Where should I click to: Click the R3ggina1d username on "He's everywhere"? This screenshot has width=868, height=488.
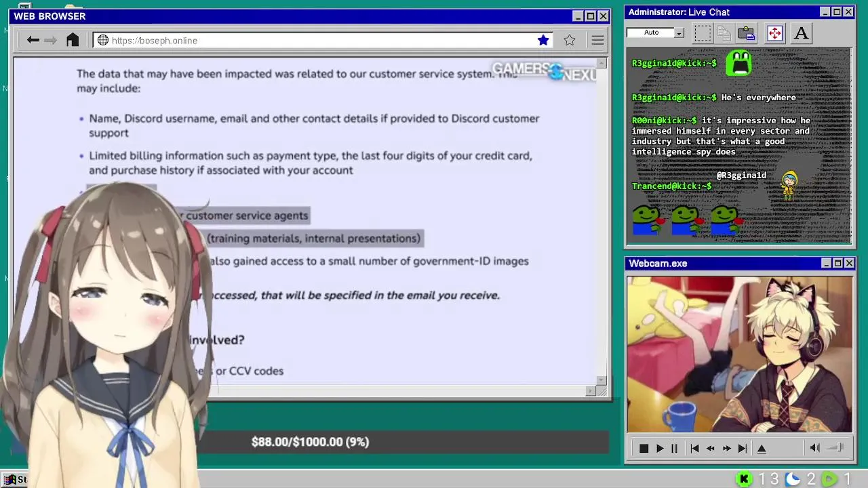click(x=674, y=98)
